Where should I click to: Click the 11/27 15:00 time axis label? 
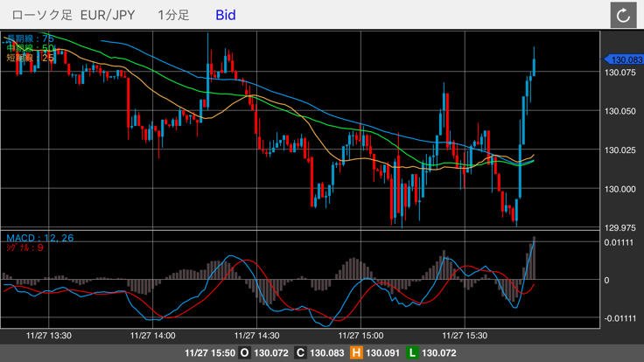click(x=361, y=335)
